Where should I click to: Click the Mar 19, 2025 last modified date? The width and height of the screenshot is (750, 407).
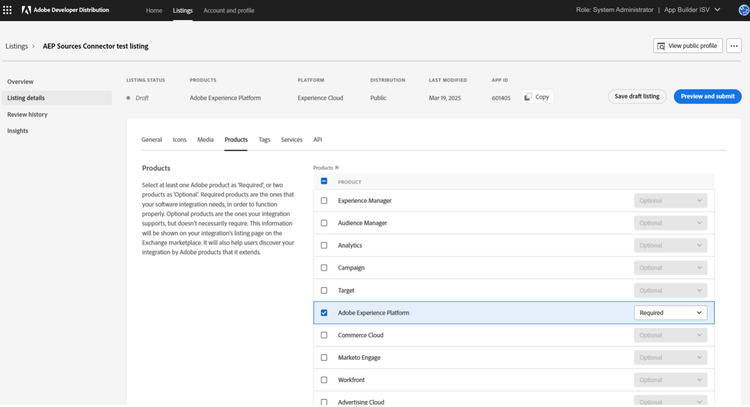coord(445,98)
